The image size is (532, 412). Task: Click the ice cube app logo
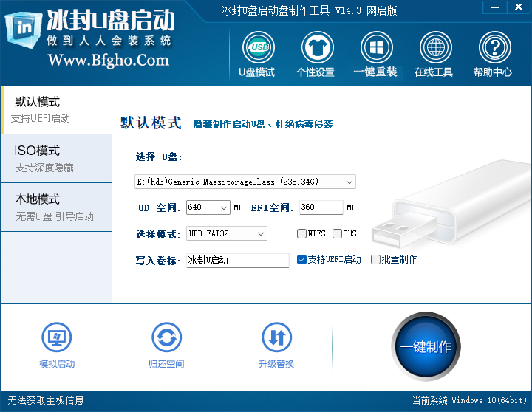[x=23, y=29]
